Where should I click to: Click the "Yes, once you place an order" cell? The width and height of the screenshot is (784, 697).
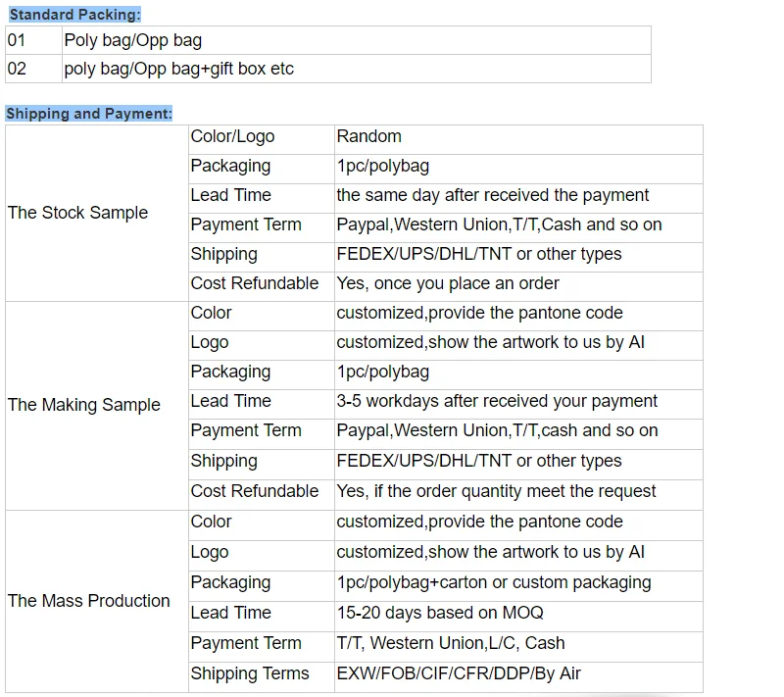click(447, 283)
